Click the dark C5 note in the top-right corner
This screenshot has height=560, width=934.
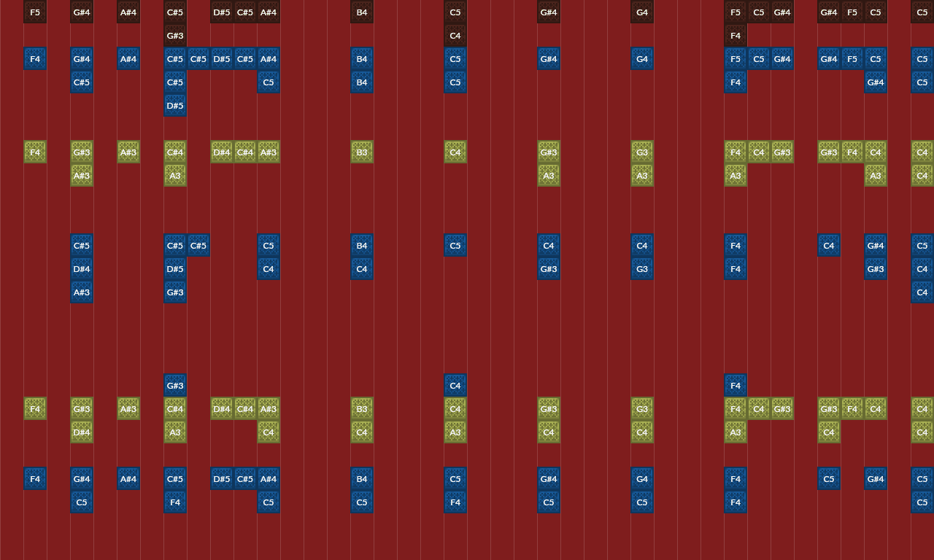pos(922,12)
